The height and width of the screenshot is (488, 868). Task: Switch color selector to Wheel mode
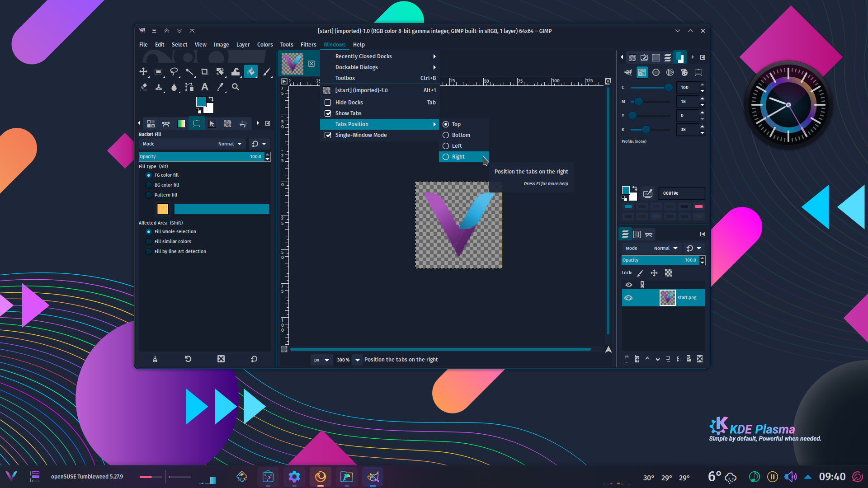click(670, 72)
